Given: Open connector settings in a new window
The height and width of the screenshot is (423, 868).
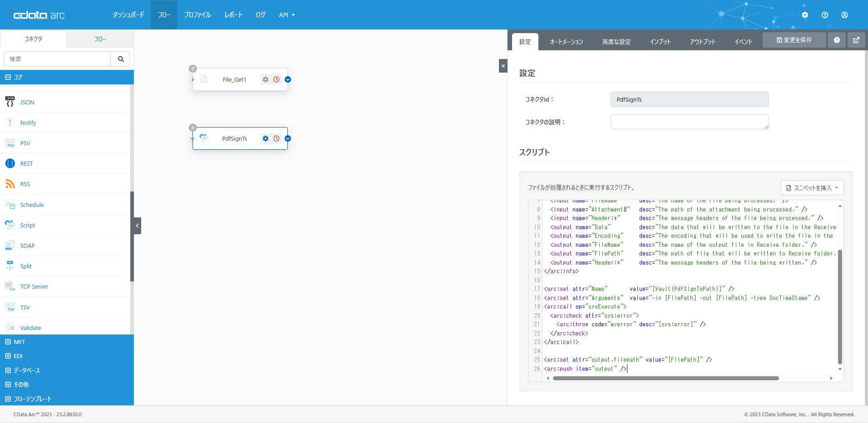Looking at the screenshot, I should (x=856, y=40).
